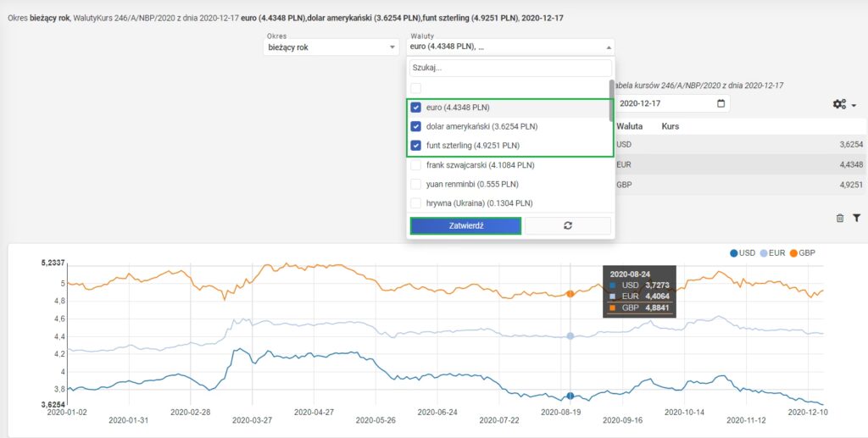Tick the select-all checkbox above euro
868x438 pixels.
click(416, 88)
